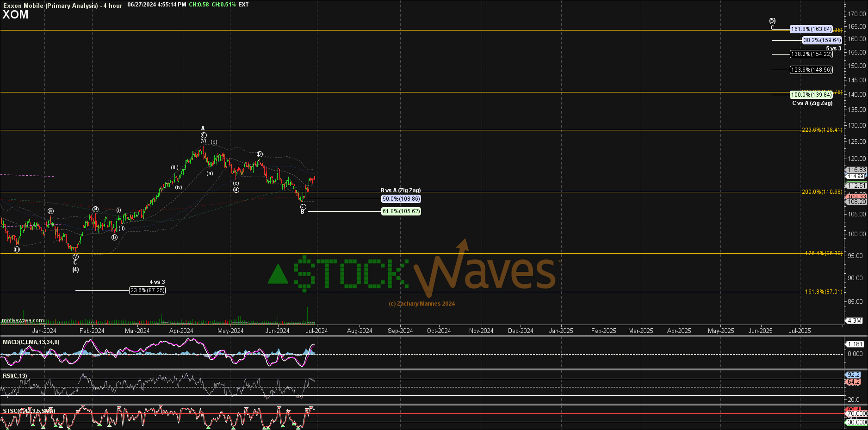Click the 30.0000 stochastic level tag
This screenshot has width=868, height=430.
tap(857, 423)
